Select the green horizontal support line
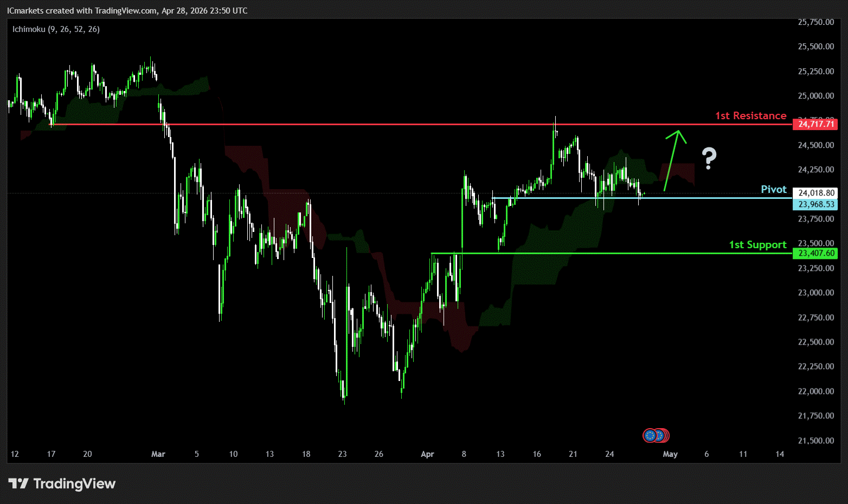The image size is (848, 504). [596, 253]
